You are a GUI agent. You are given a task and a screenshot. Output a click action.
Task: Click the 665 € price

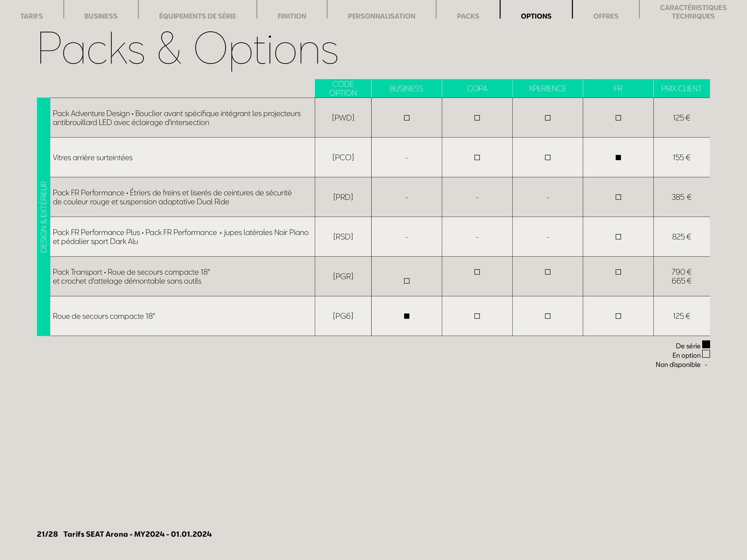(682, 281)
